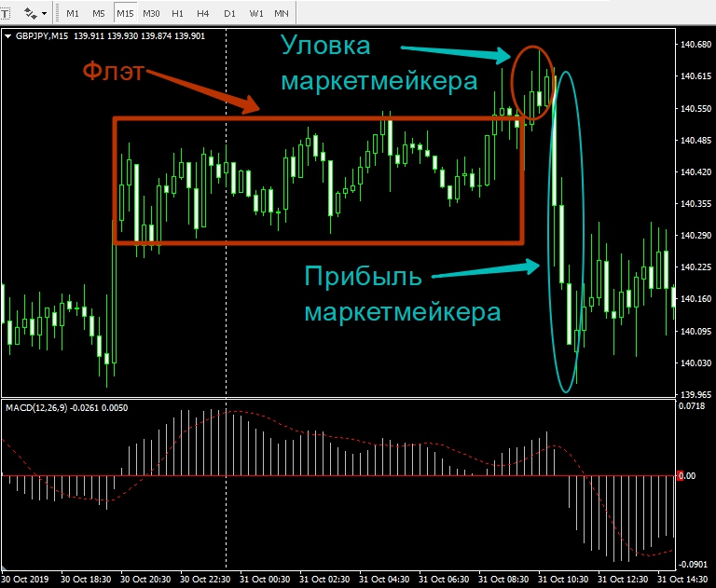This screenshot has width=716, height=588.
Task: Select the 'Флэт' text label
Action: 113,73
